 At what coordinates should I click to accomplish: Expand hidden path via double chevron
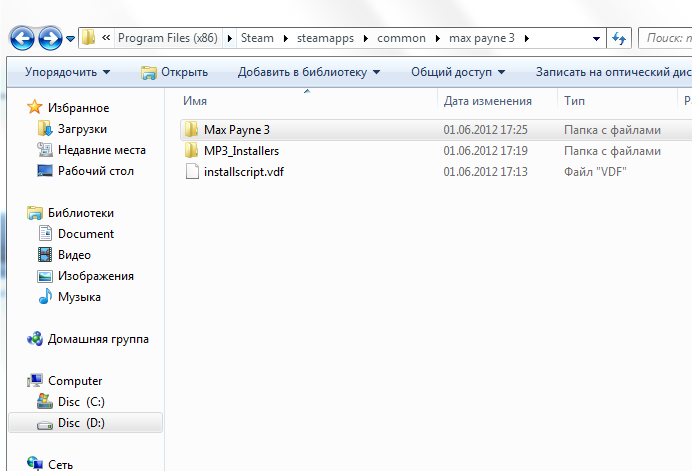click(106, 38)
